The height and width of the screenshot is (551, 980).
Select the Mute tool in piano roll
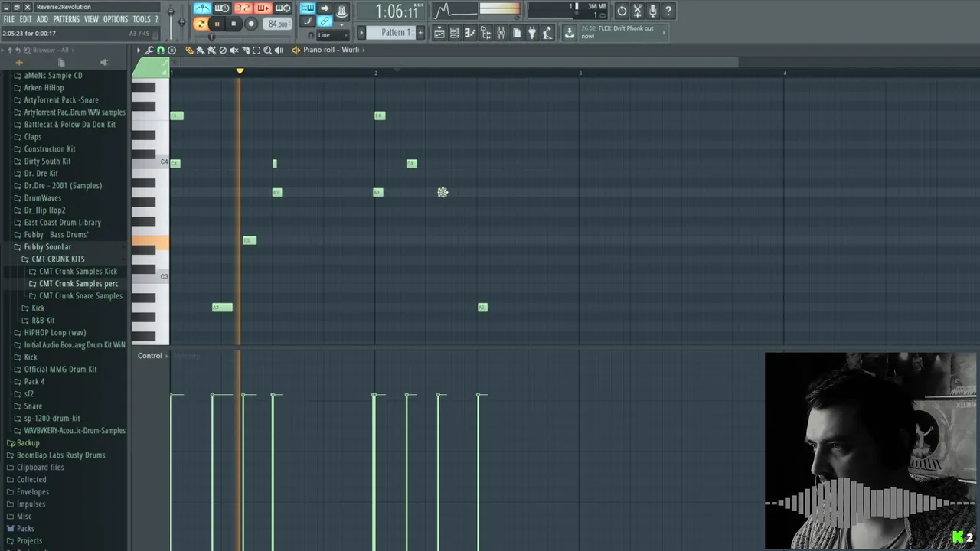pos(234,50)
